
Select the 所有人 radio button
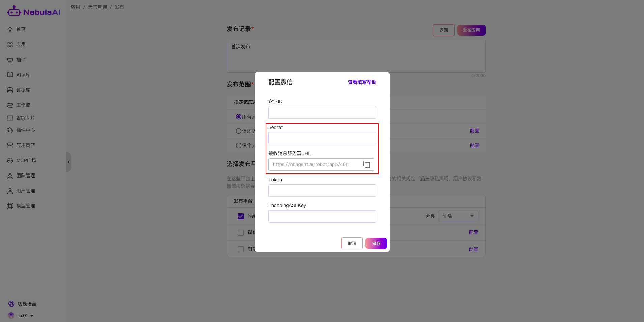[239, 117]
